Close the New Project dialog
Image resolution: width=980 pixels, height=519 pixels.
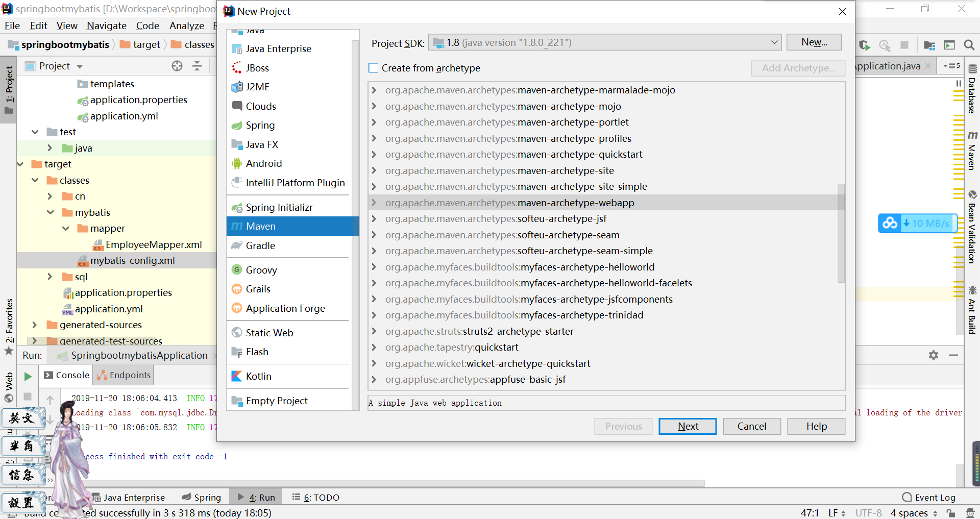pyautogui.click(x=842, y=11)
